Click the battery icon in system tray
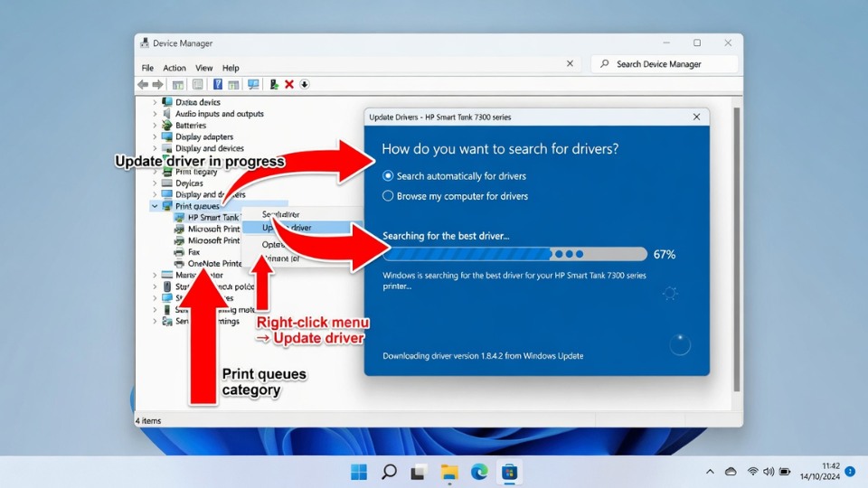868x488 pixels. (x=785, y=472)
